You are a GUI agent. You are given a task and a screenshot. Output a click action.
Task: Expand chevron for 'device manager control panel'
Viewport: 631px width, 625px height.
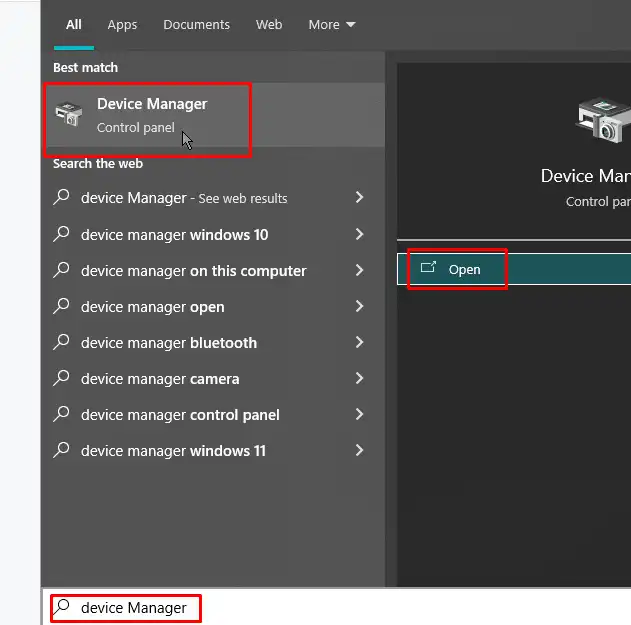tap(359, 415)
